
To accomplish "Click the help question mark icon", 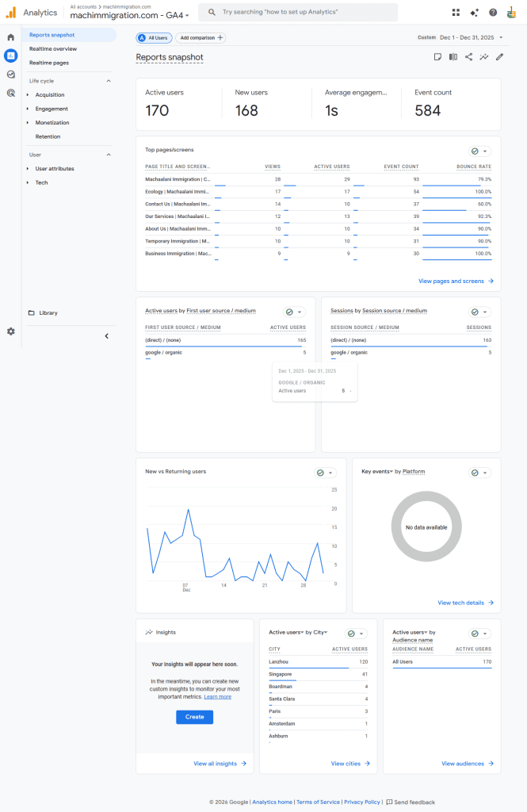I will (x=493, y=13).
